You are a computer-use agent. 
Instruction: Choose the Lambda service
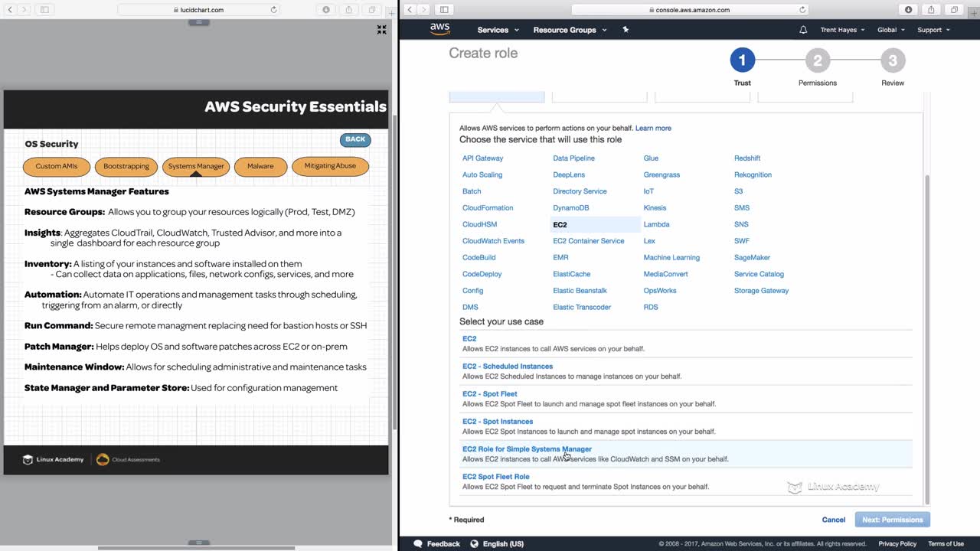coord(656,225)
